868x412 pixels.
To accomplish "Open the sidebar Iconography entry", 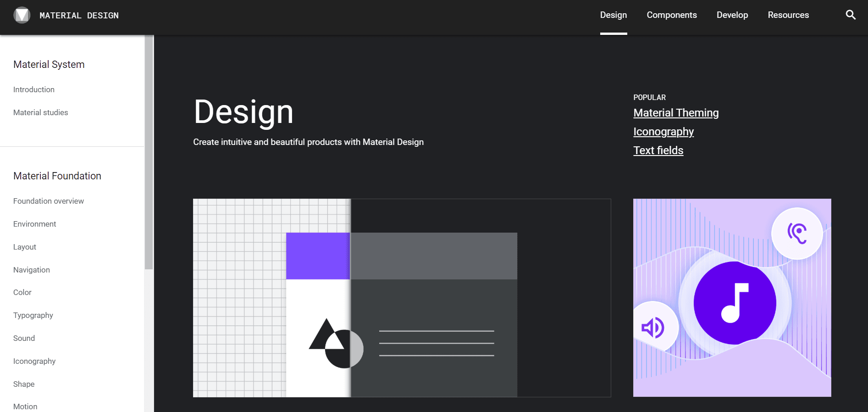I will (x=34, y=361).
